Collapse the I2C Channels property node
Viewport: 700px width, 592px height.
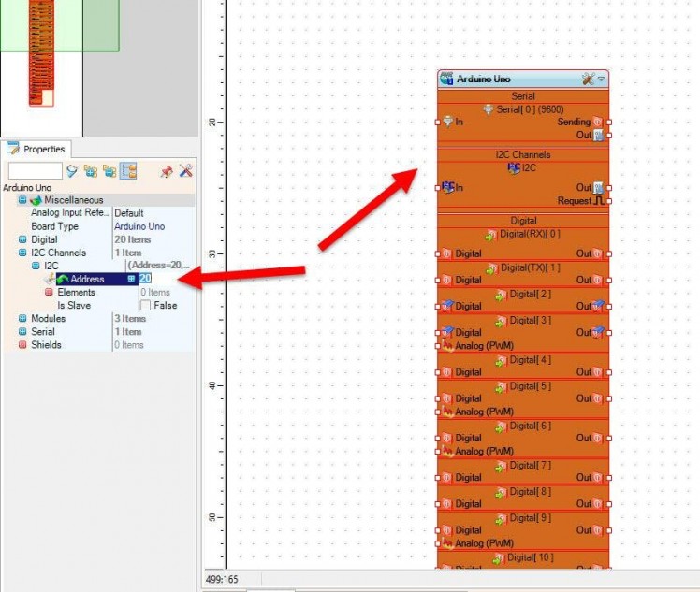tap(22, 253)
